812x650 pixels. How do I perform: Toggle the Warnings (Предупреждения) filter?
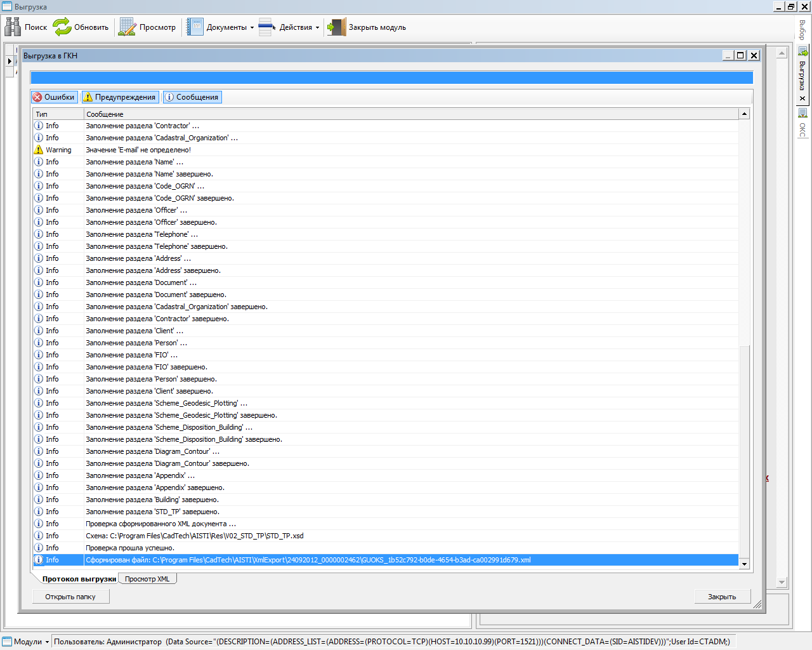coord(120,97)
